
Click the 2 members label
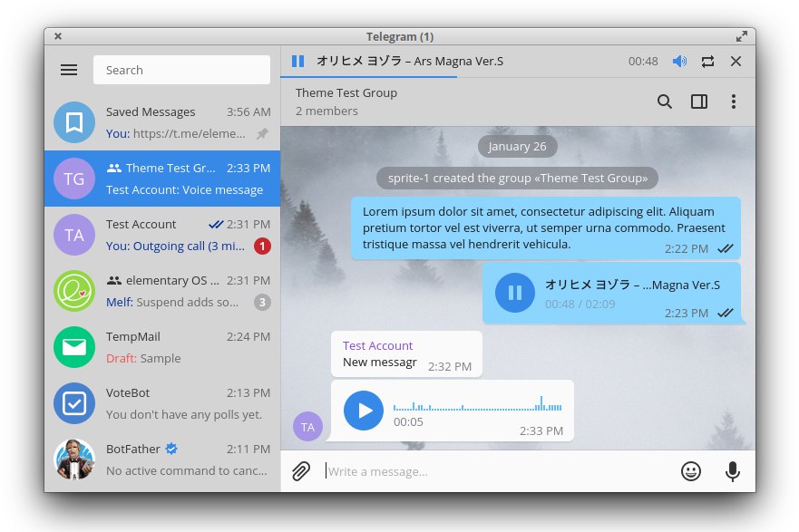point(326,111)
